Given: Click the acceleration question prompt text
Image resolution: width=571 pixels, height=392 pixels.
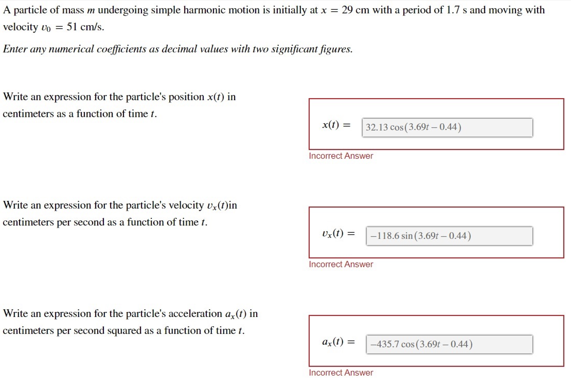Looking at the screenshot, I should [x=130, y=322].
